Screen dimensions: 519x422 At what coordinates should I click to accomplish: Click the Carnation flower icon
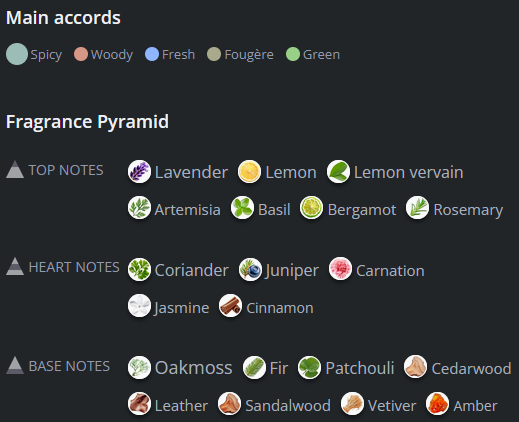pos(340,269)
